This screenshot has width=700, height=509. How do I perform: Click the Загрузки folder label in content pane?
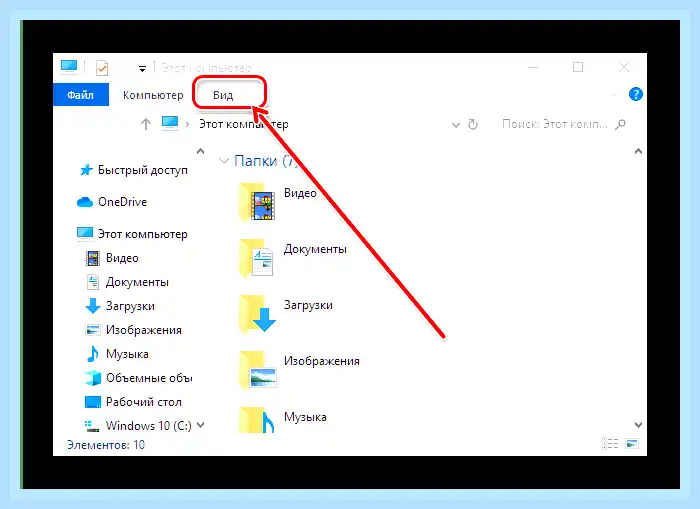(308, 305)
